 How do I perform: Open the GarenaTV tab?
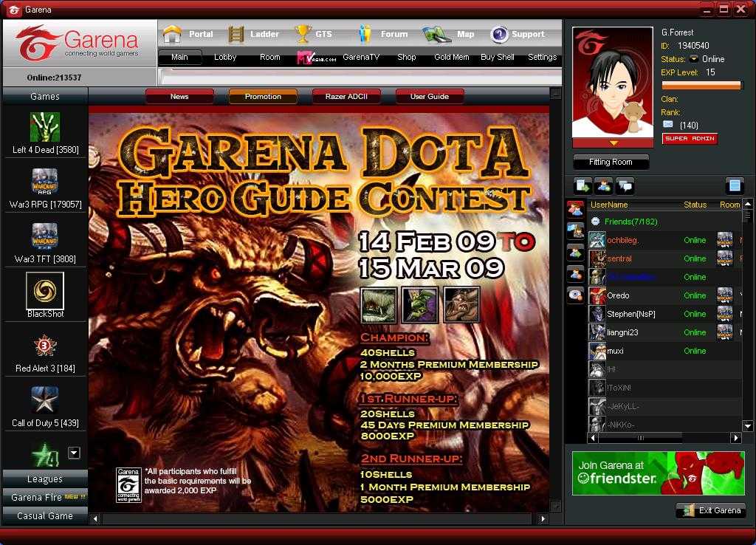click(361, 58)
